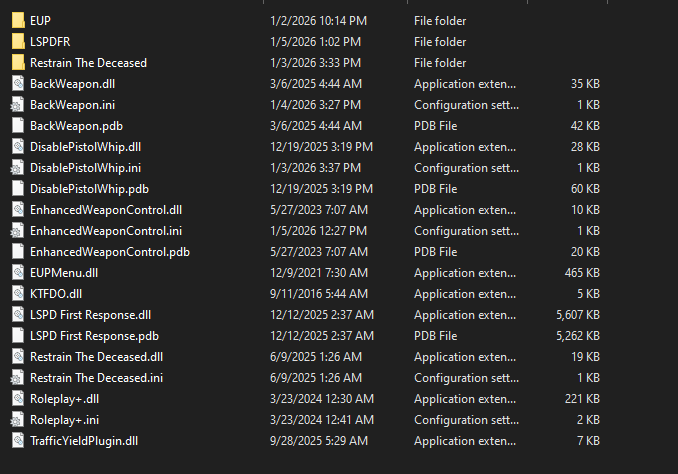Select the EnhancedWeaponControl.ini file

coord(105,230)
